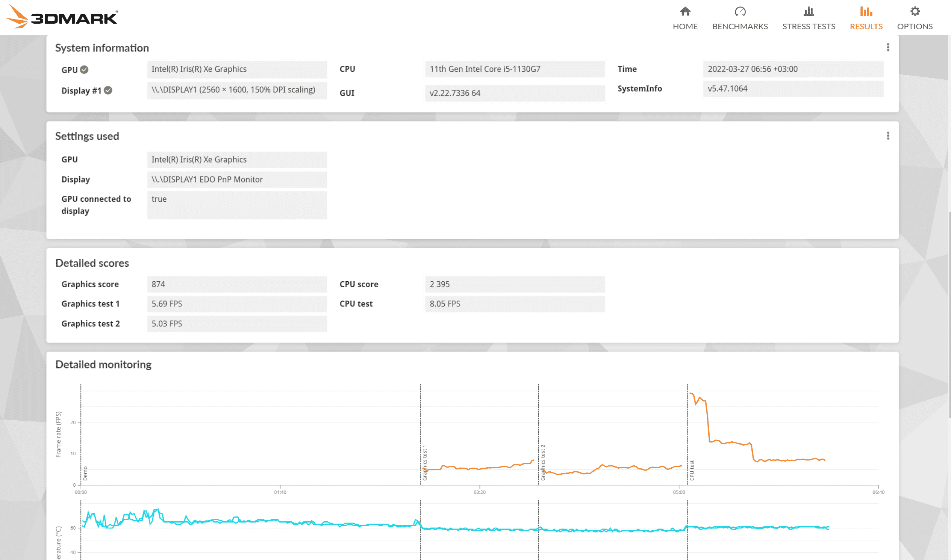Click the BENCHMARKS navigation label
Viewport: 951px width, 560px height.
click(x=739, y=26)
